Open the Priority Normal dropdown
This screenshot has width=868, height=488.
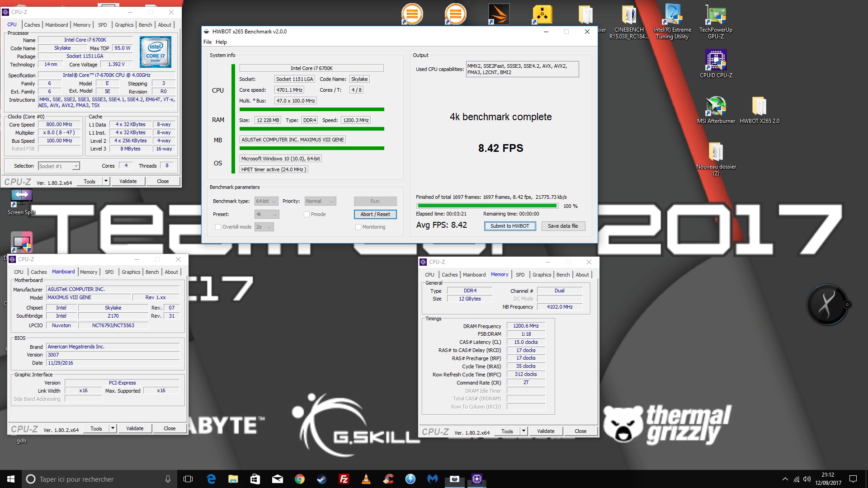[320, 202]
